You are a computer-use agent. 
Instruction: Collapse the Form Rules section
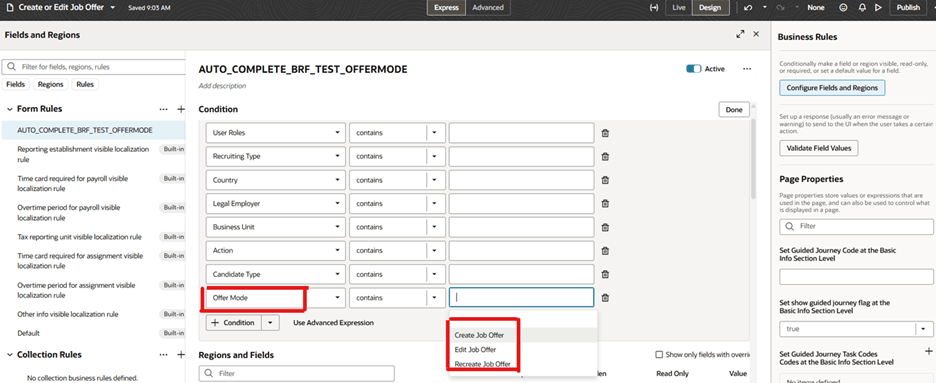point(10,109)
